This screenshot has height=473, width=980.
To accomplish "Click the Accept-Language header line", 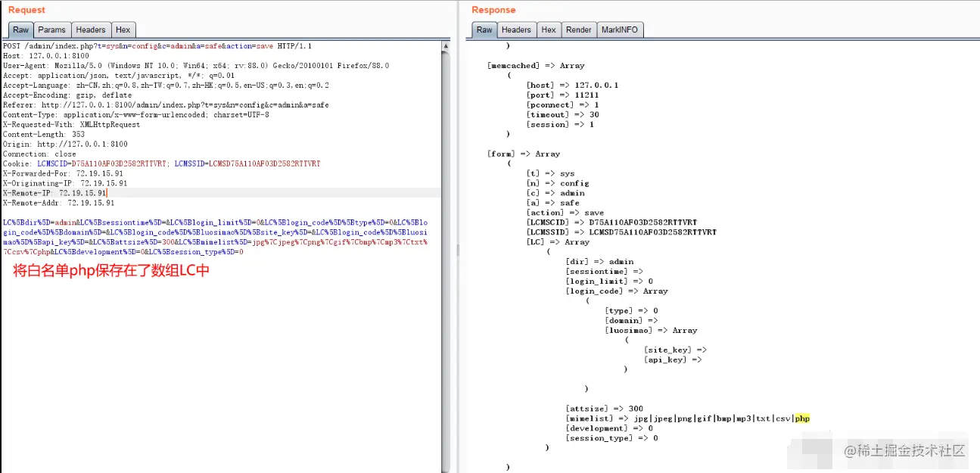I will pos(166,86).
